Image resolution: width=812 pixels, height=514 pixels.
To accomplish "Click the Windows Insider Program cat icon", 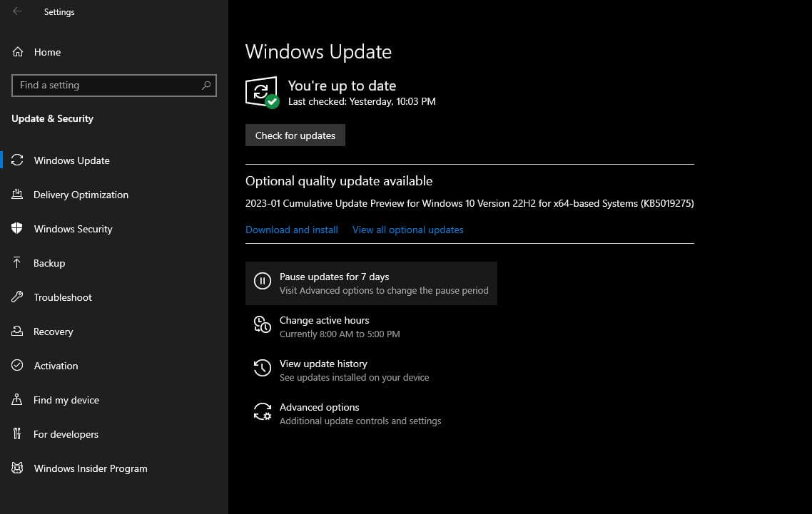I will (x=17, y=468).
